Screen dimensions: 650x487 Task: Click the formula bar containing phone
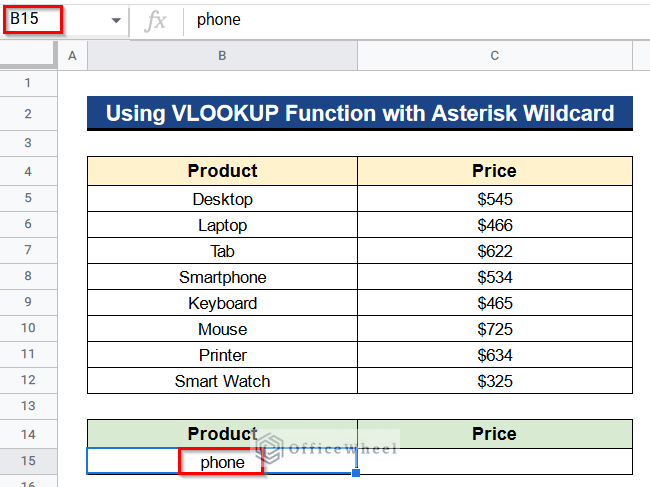[400, 20]
